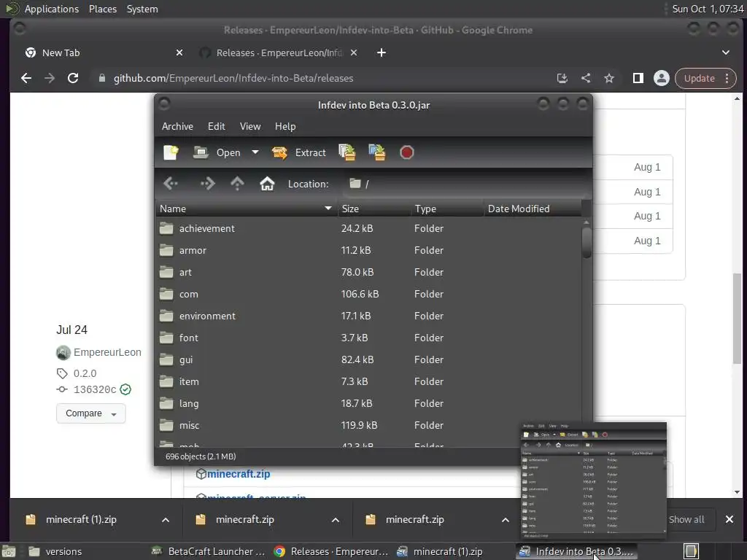Click the share page icon

click(x=586, y=78)
